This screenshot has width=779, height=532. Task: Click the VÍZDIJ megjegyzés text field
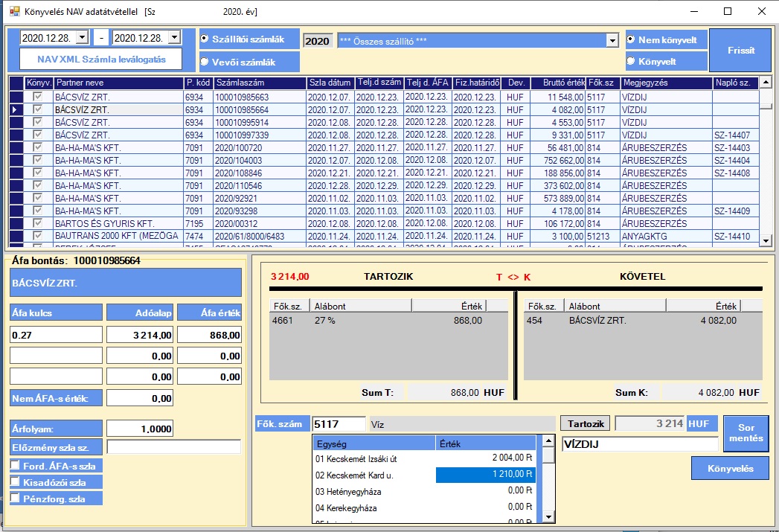point(640,444)
